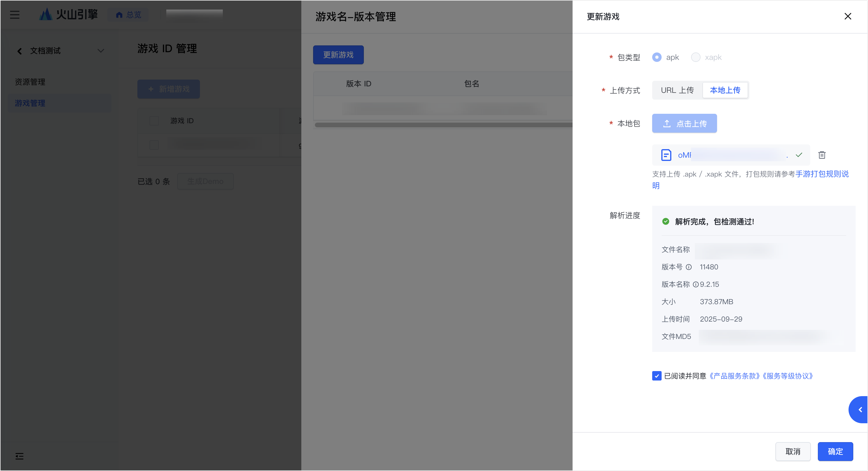Screen dimensions: 868x471
Task: Expand the 文档测试 project dropdown
Action: point(101,51)
